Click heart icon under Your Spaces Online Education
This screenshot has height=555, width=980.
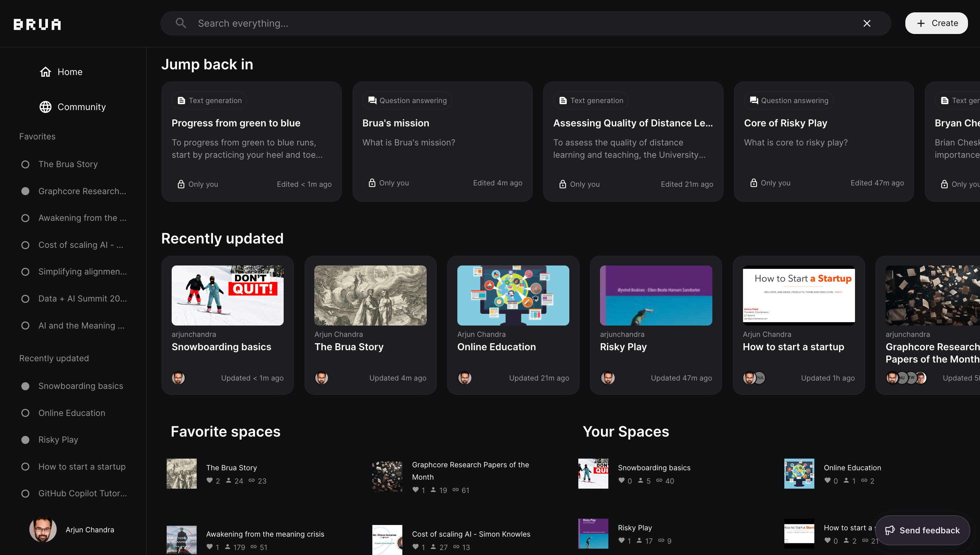[827, 480]
